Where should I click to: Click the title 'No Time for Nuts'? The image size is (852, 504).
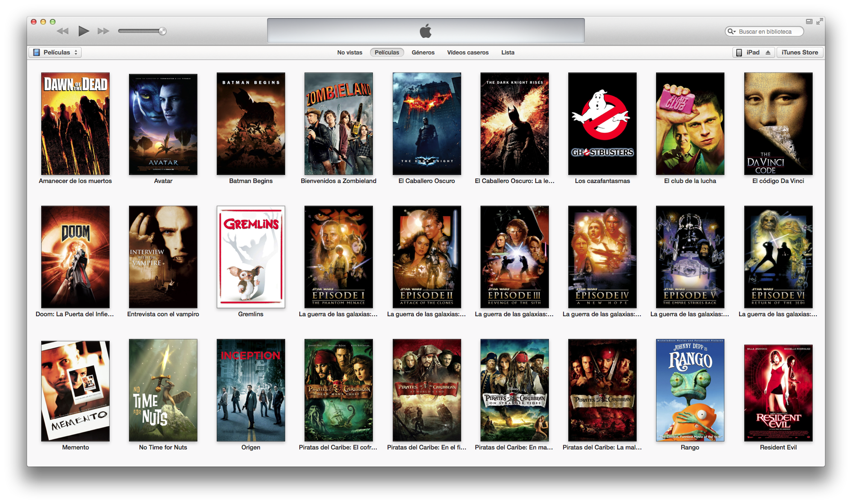[x=163, y=448]
